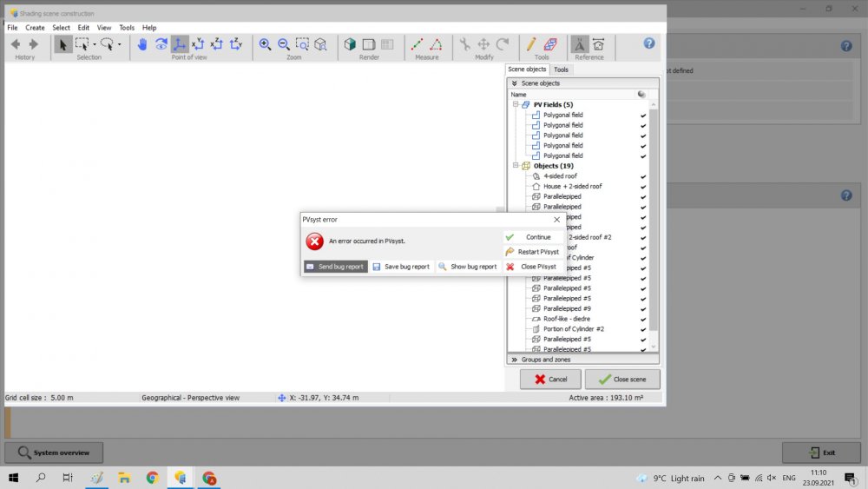This screenshot has width=868, height=489.
Task: Toggle visibility check for Parallelepiped #9
Action: (x=643, y=308)
